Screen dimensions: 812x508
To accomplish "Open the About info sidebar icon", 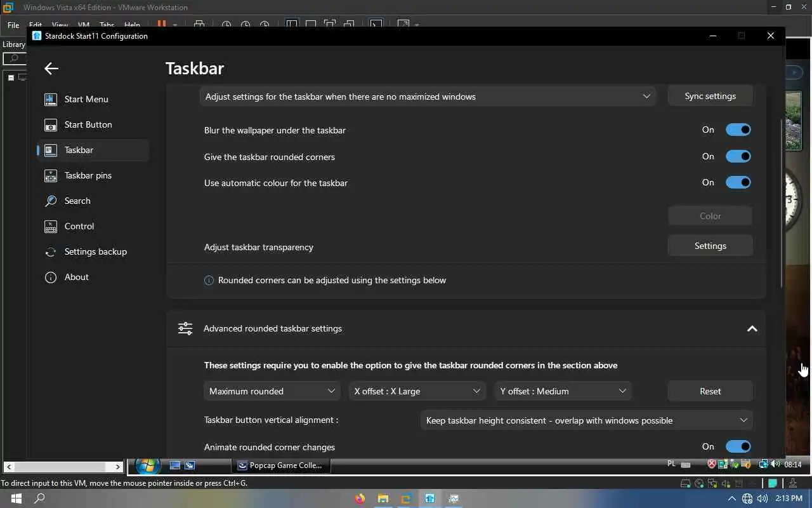I will point(51,277).
